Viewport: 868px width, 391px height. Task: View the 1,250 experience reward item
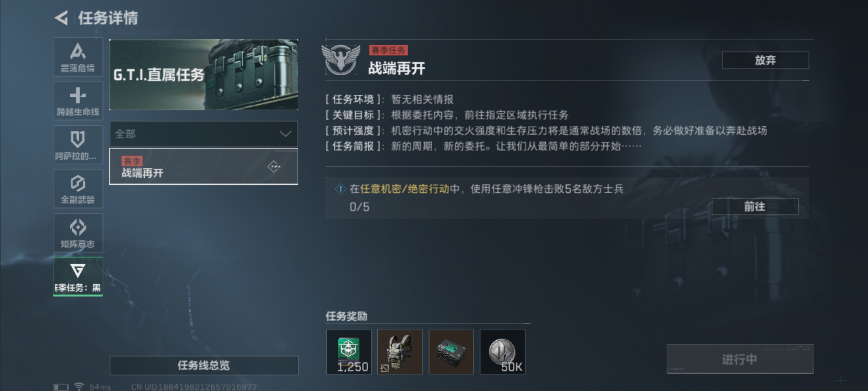[349, 352]
